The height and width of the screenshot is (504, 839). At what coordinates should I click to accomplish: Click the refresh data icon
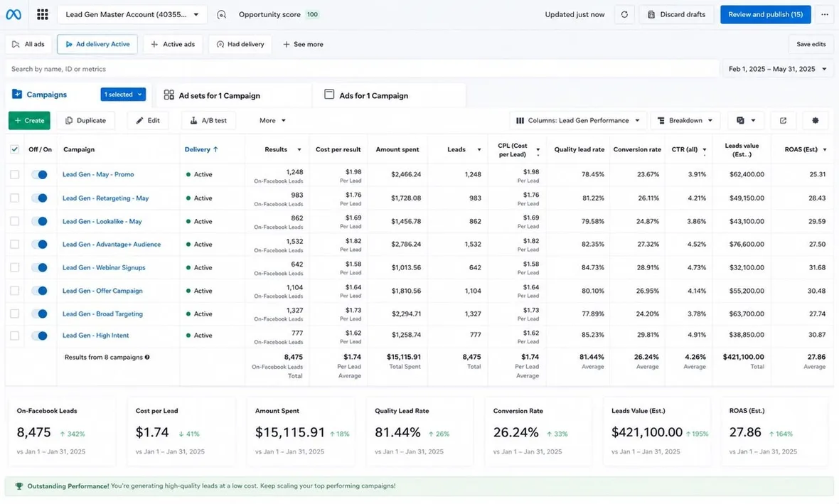click(x=624, y=14)
